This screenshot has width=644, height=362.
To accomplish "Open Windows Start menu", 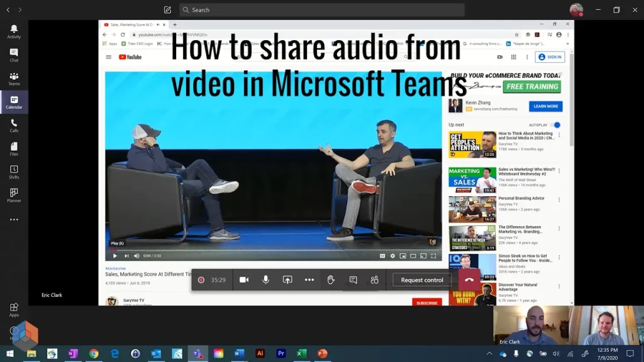I will (x=10, y=353).
